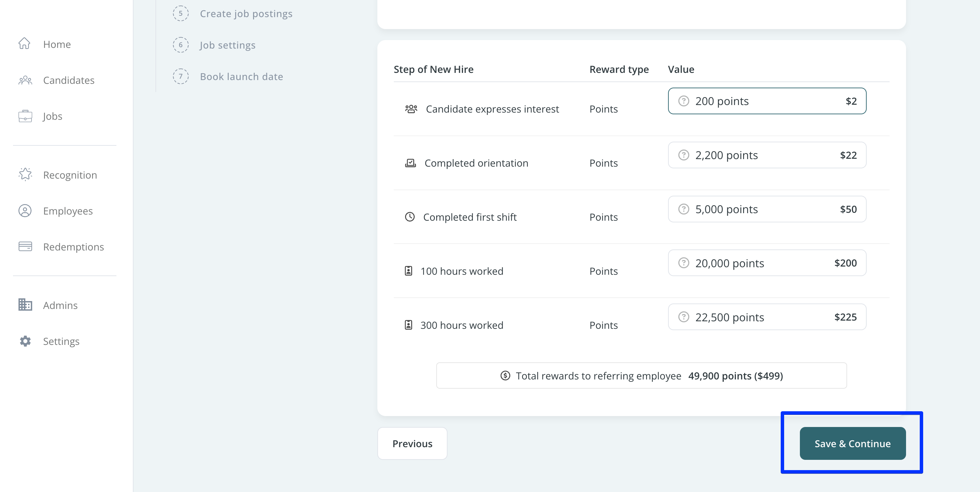The width and height of the screenshot is (980, 492).
Task: Open Admins section
Action: [60, 305]
